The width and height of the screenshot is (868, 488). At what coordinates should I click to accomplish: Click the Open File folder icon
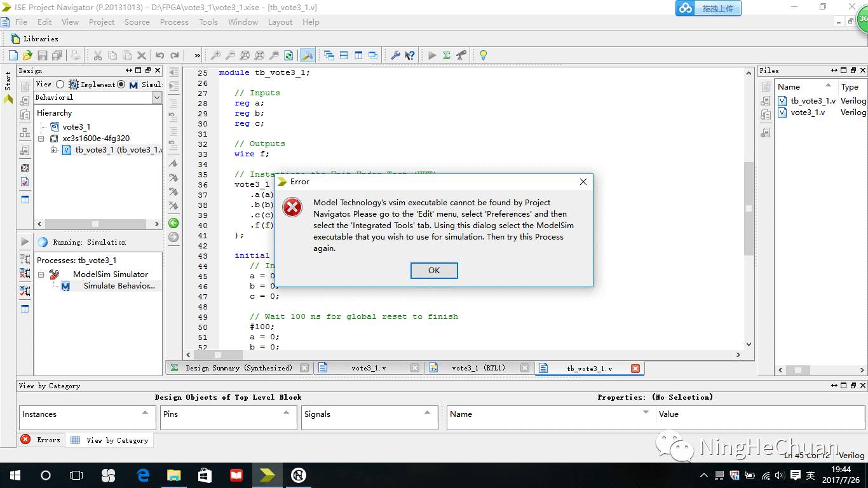(x=27, y=56)
